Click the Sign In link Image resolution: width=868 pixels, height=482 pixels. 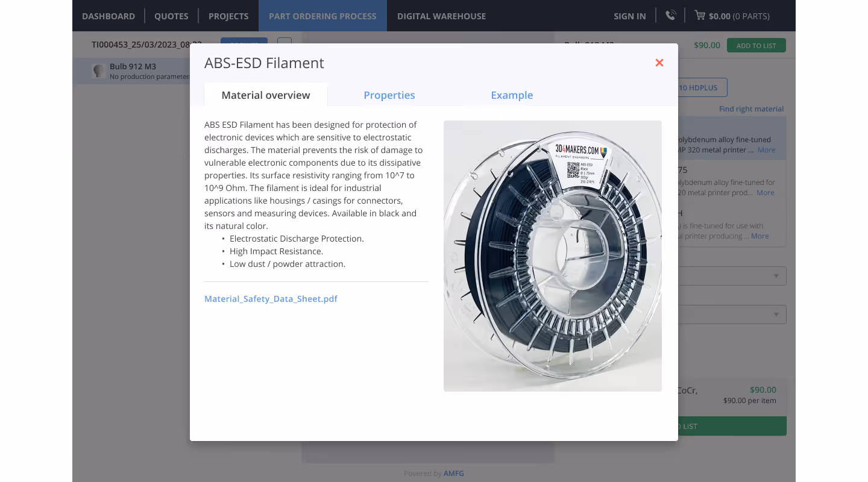click(x=630, y=16)
